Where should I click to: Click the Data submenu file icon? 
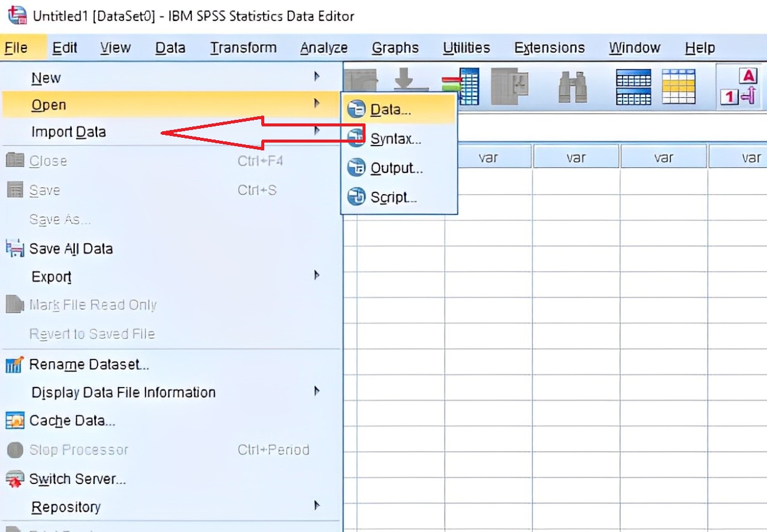(357, 110)
